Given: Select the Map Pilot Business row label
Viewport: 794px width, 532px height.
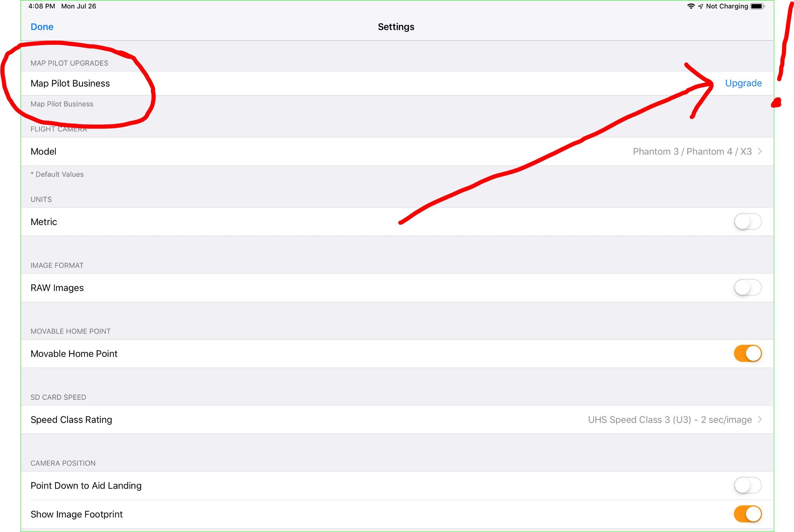Looking at the screenshot, I should 70,83.
